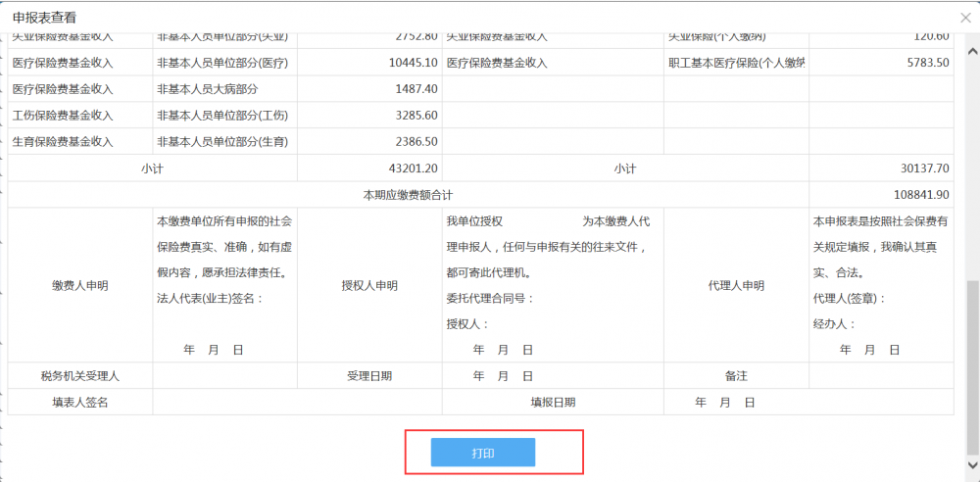The height and width of the screenshot is (482, 980).
Task: Click the 本期应缴费额合计 label
Action: [x=408, y=195]
